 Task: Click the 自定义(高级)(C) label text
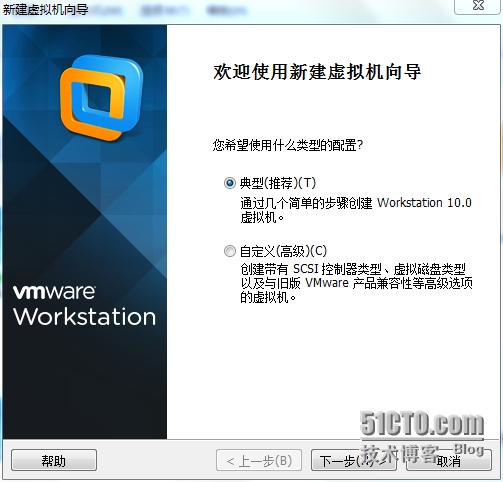coord(283,251)
